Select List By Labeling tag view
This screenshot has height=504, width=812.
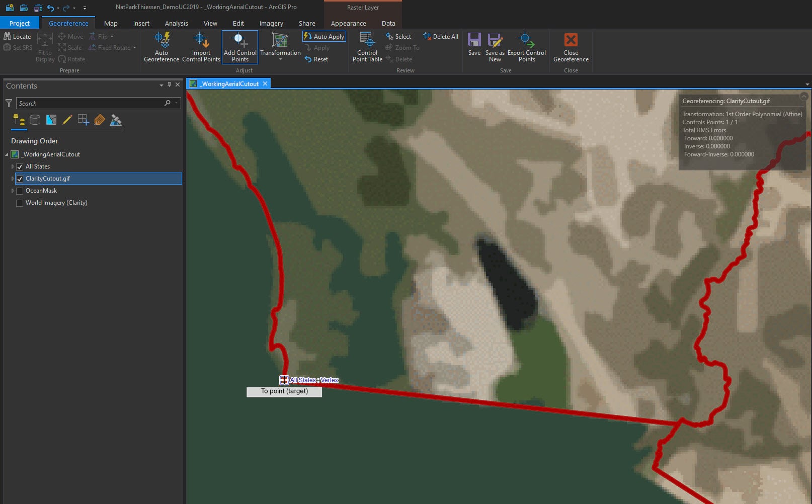100,120
